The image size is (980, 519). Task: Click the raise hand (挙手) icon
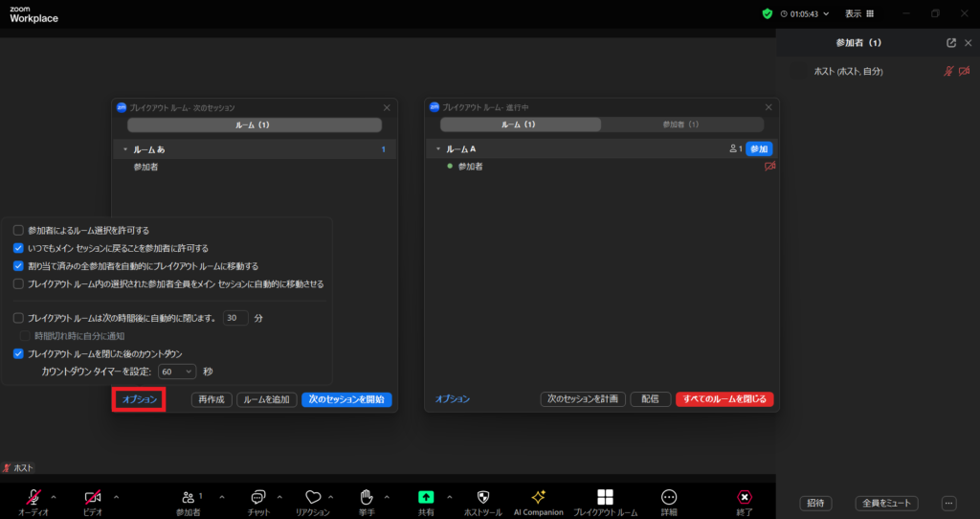[x=366, y=496]
